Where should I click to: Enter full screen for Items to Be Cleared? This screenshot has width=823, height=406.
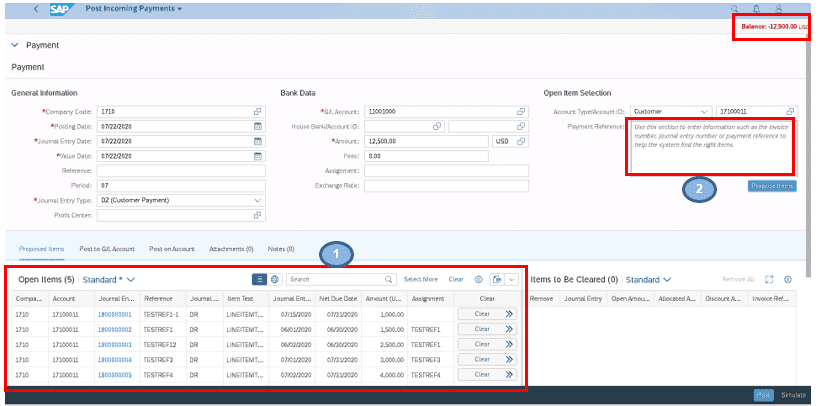click(769, 280)
